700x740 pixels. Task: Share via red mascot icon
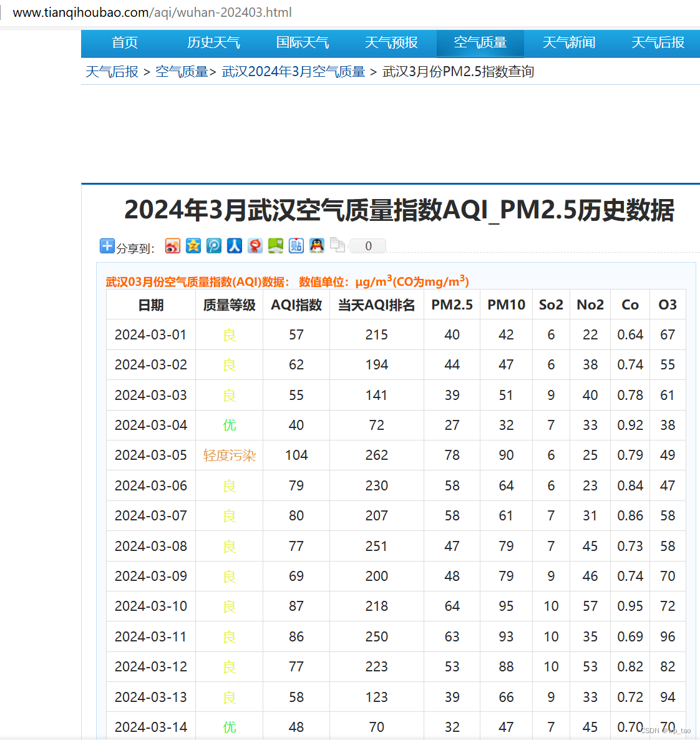tap(255, 246)
